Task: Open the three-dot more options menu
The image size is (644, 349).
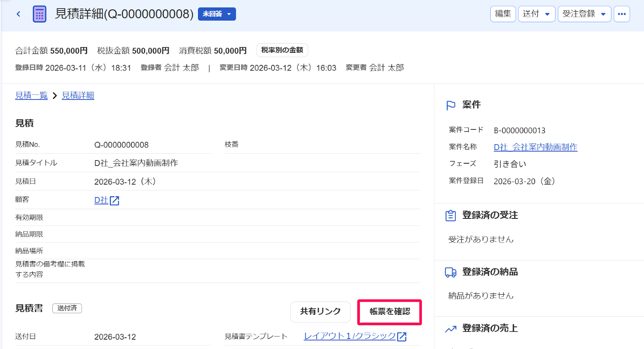Action: [622, 14]
